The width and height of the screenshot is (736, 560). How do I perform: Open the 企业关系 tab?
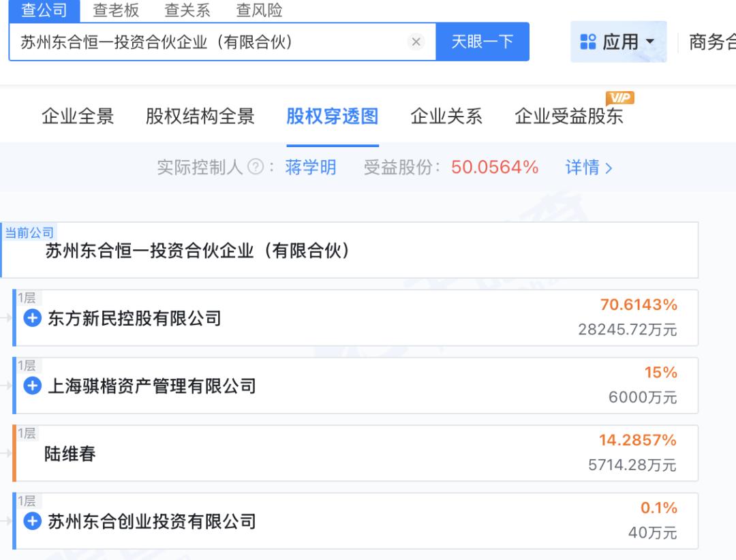pyautogui.click(x=446, y=116)
